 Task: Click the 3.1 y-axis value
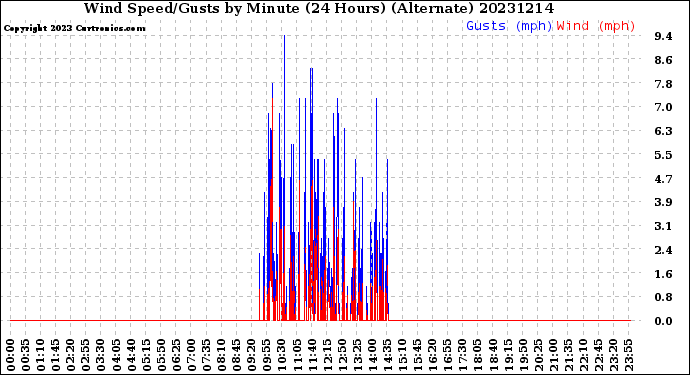click(663, 226)
